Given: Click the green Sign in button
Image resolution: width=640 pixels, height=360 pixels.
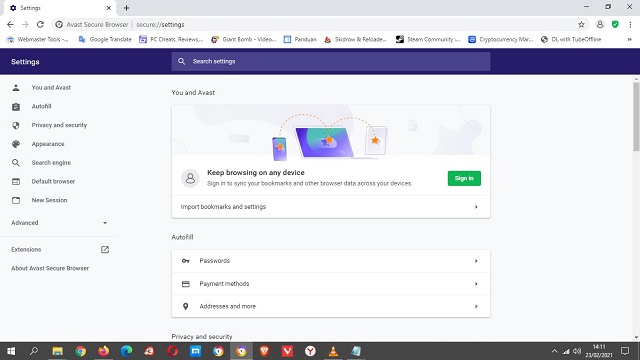Looking at the screenshot, I should point(464,178).
